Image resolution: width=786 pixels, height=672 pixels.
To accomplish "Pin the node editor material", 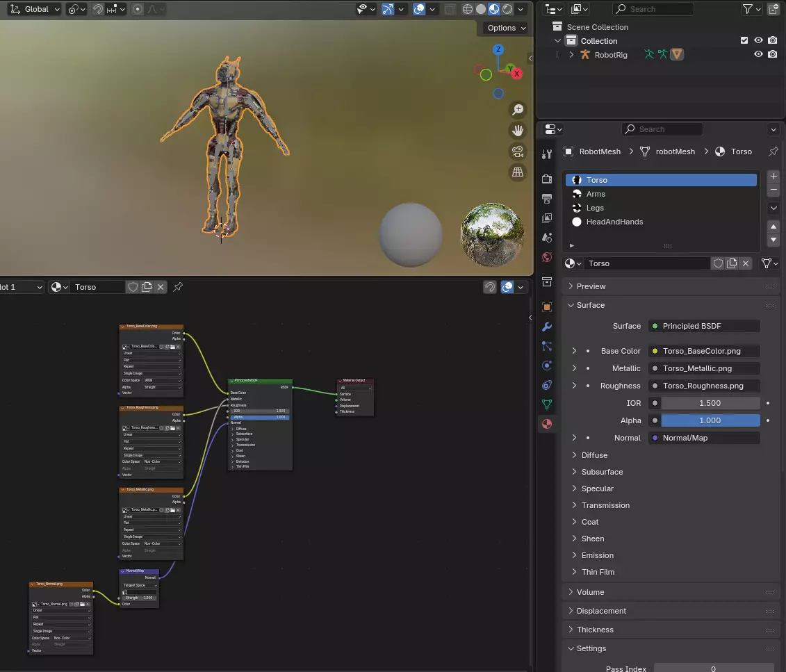I will coord(178,286).
